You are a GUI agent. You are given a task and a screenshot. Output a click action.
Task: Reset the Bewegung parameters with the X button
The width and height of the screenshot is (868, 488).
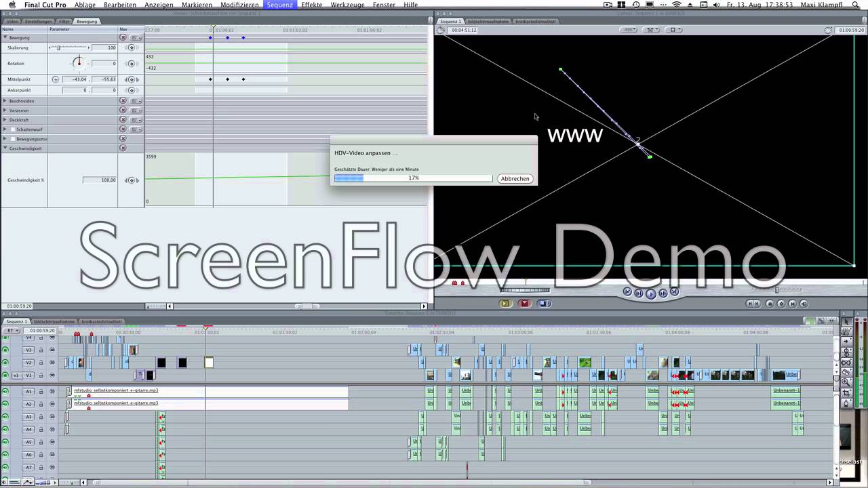[x=123, y=37]
